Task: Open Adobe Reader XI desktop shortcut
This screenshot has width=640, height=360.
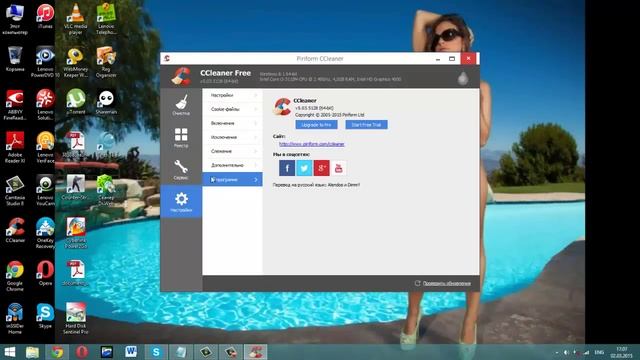Action: pyautogui.click(x=15, y=147)
